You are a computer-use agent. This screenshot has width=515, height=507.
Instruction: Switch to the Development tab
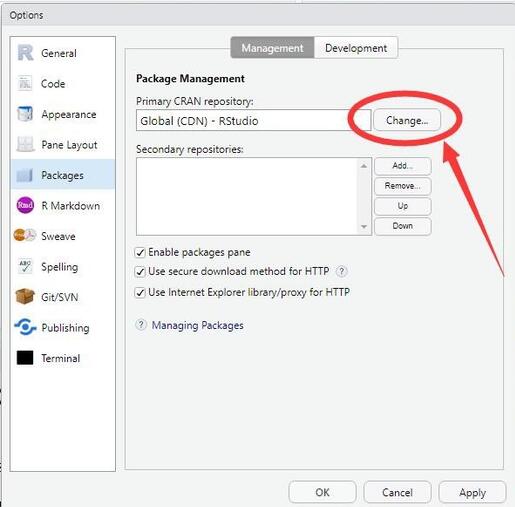coord(356,48)
